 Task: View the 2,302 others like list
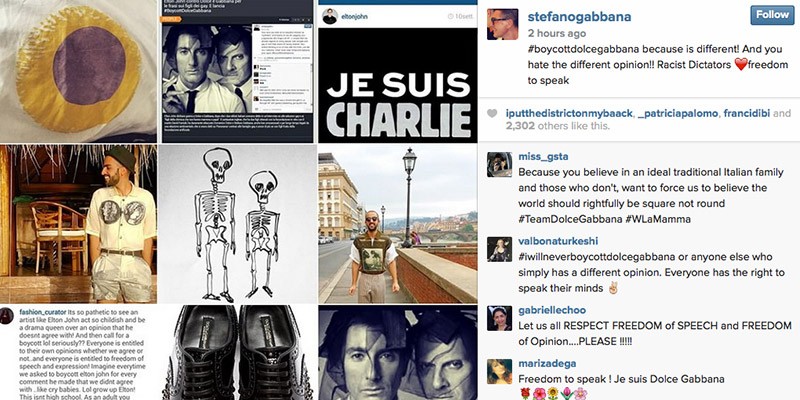point(557,126)
